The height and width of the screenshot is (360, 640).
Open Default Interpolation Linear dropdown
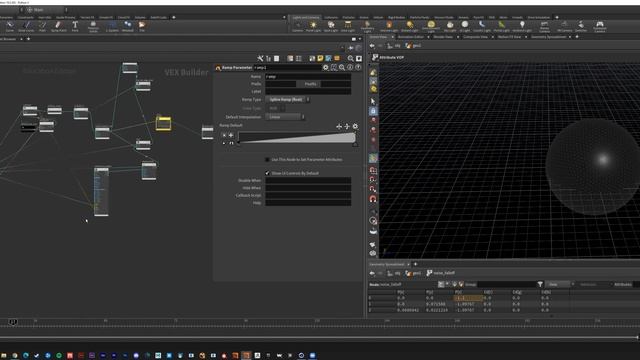tap(285, 117)
